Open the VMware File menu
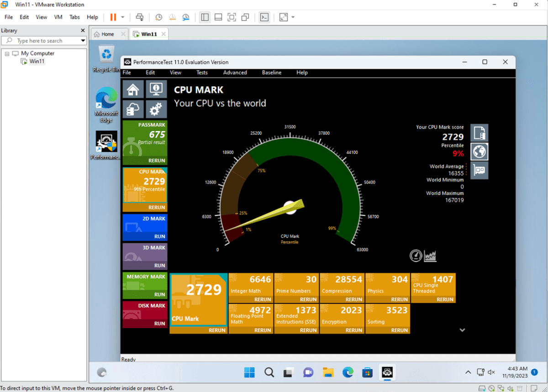Viewport: 548px width, 392px height. [9, 17]
